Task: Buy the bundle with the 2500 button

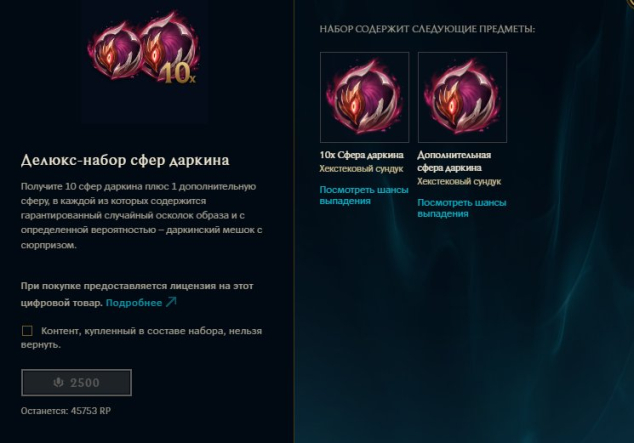Action: pos(76,382)
